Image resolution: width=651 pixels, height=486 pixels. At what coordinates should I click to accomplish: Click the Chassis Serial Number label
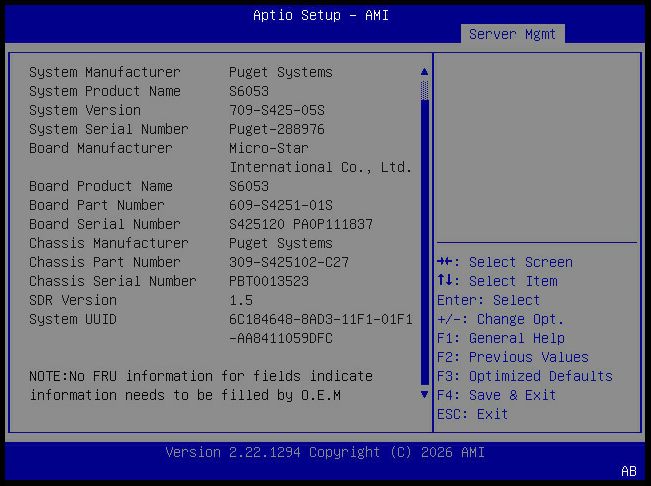[113, 281]
